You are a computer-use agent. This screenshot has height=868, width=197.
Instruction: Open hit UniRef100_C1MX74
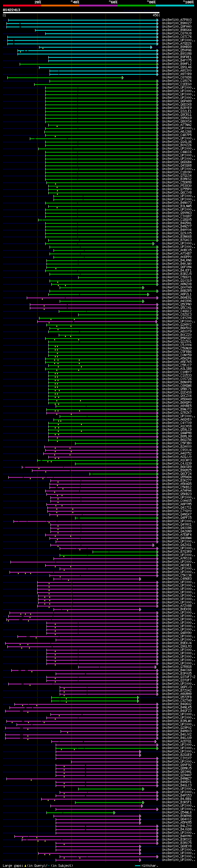[177, 81]
